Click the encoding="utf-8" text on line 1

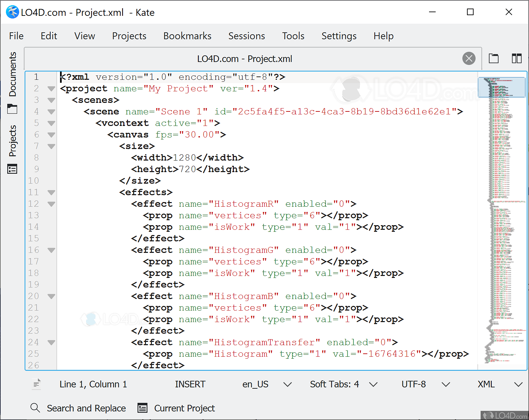pyautogui.click(x=226, y=77)
